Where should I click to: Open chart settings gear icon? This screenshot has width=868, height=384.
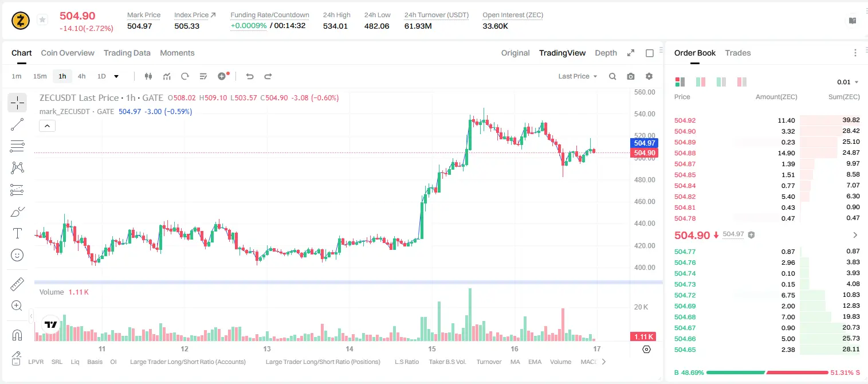649,76
